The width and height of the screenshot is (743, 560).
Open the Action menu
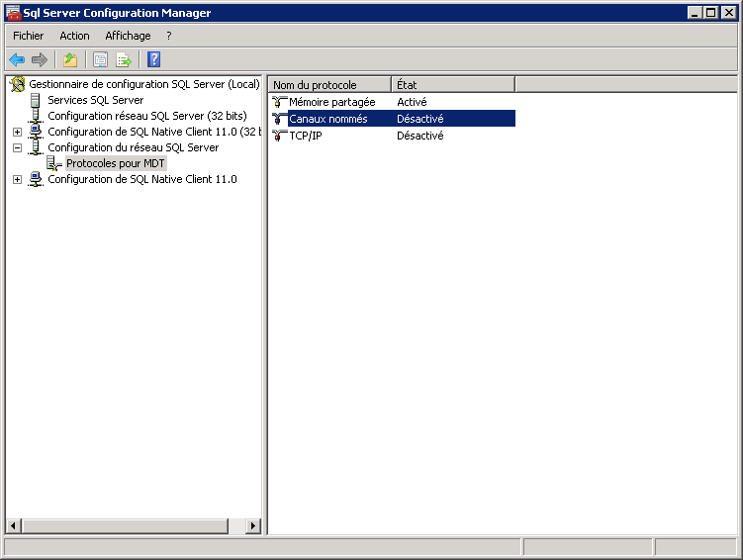click(74, 36)
